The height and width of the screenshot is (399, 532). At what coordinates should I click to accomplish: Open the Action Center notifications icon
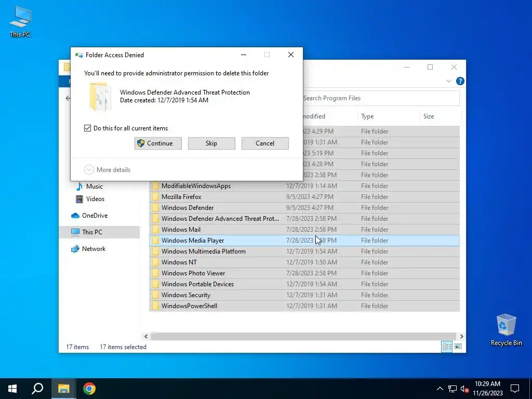[515, 389]
